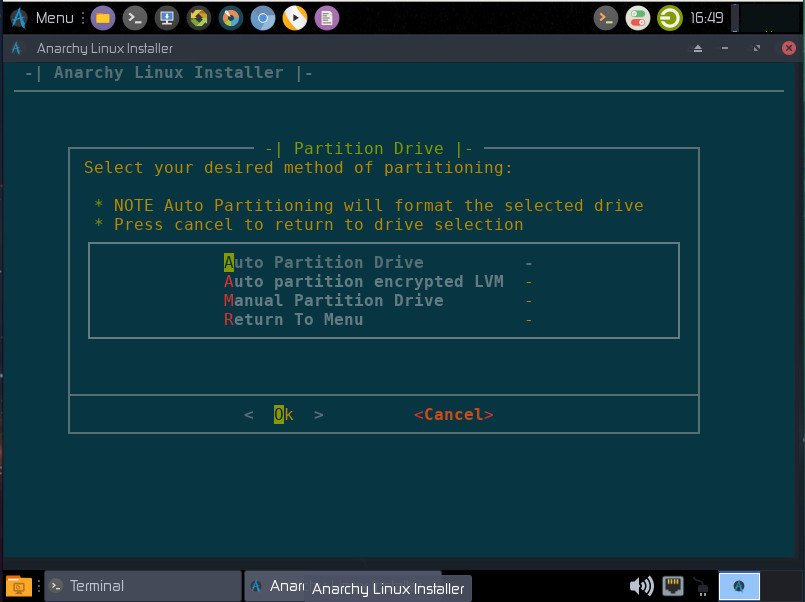Click the window title bar Anarchy logo

[x=16, y=48]
